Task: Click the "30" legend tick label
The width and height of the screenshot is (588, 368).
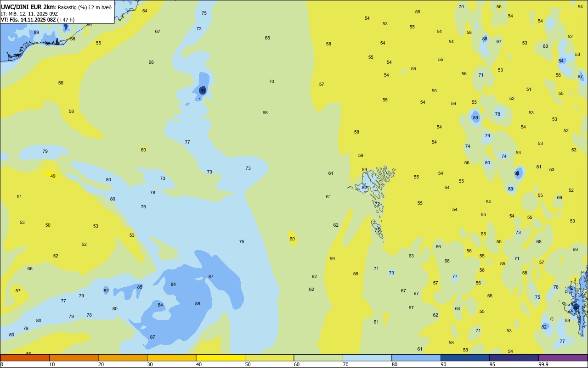Action: 150,364
